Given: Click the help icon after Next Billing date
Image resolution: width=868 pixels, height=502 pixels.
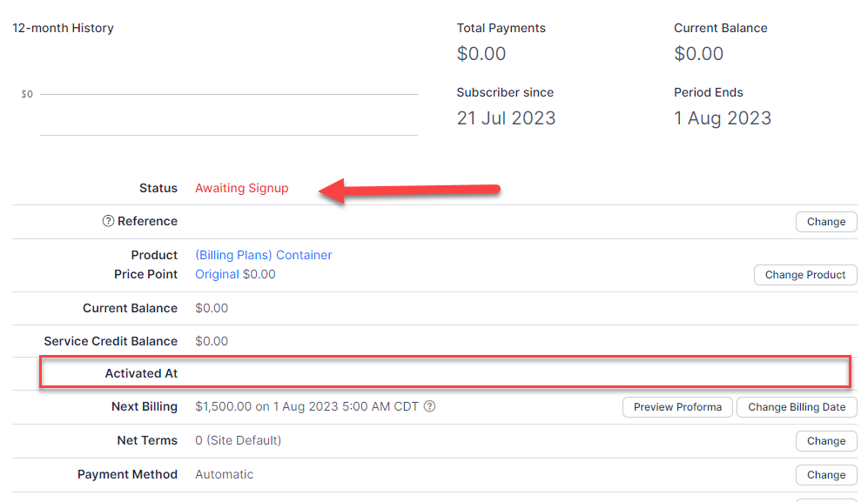Looking at the screenshot, I should (429, 406).
